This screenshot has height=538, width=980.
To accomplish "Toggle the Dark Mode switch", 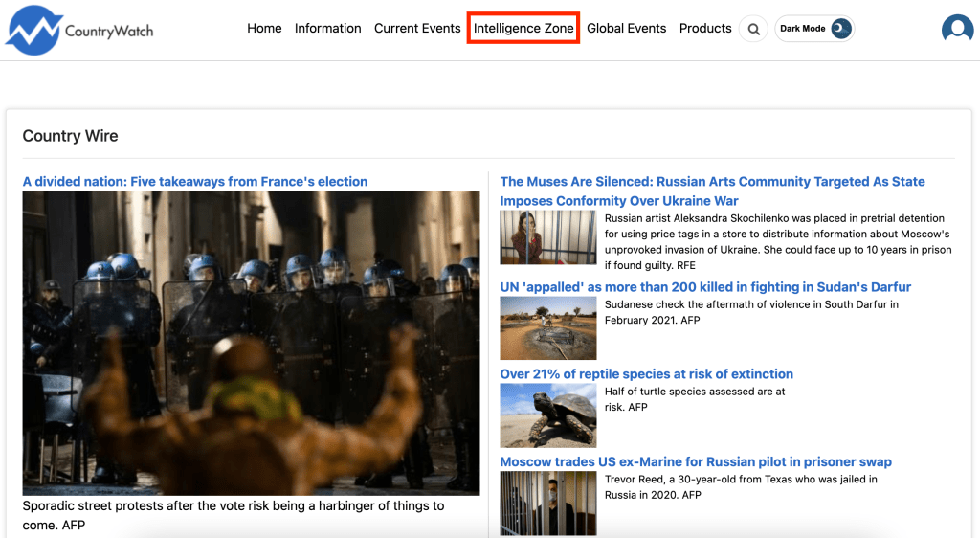I will click(814, 29).
